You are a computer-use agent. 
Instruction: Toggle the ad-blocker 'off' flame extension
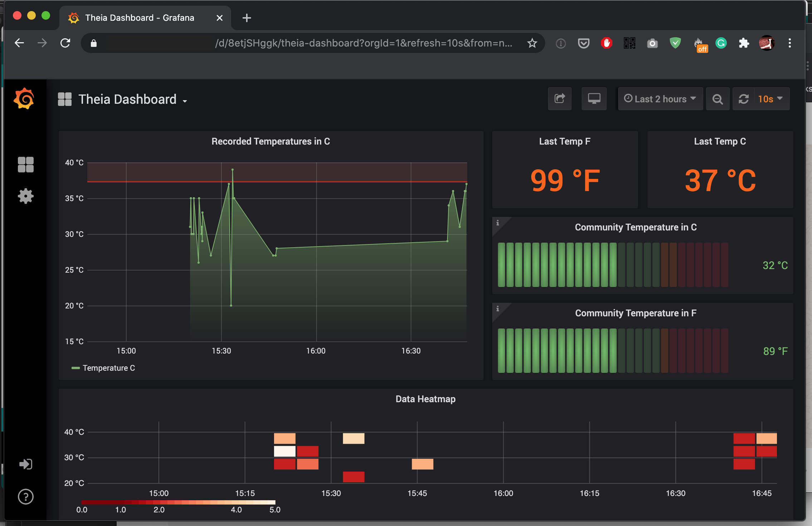pos(699,44)
